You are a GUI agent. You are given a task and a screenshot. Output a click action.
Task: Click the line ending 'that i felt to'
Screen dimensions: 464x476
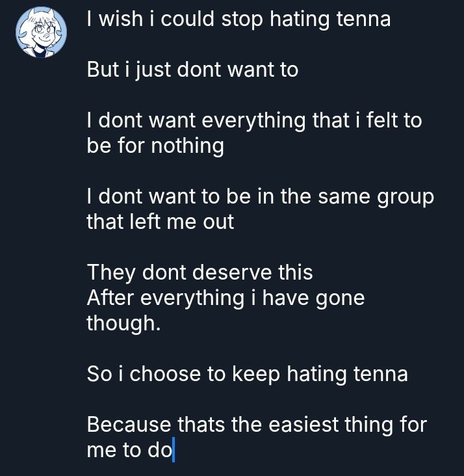254,121
